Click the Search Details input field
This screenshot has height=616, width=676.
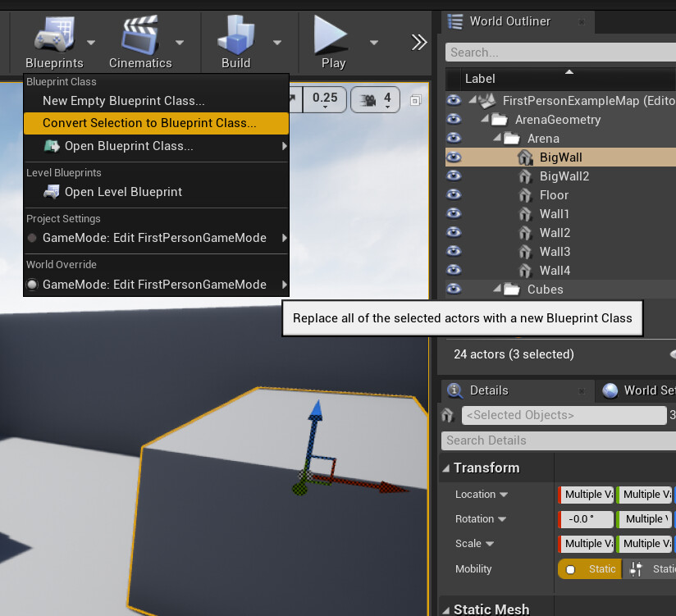(x=558, y=440)
